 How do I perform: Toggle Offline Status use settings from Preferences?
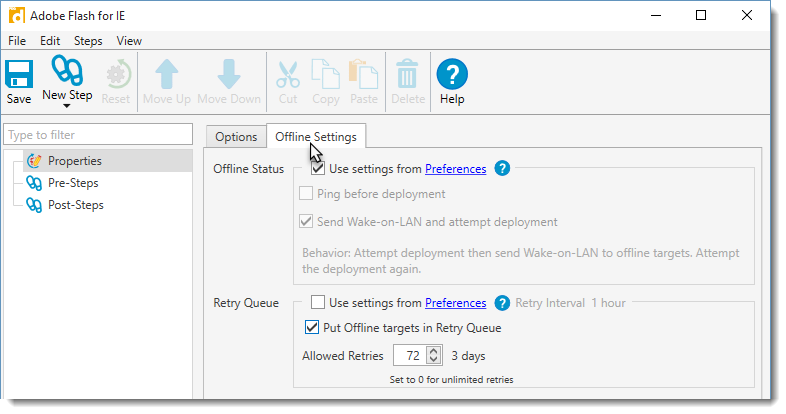pyautogui.click(x=318, y=169)
